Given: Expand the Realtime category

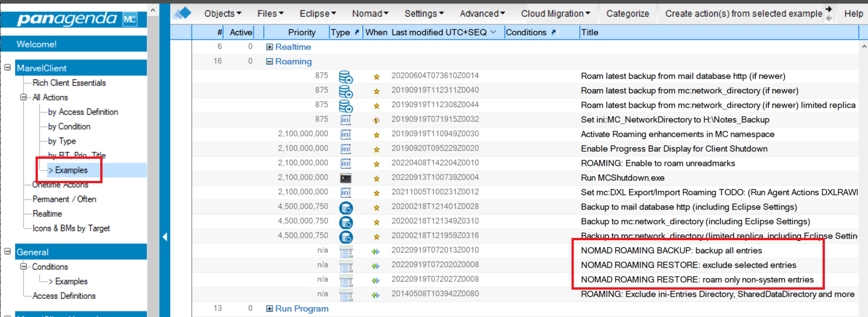Looking at the screenshot, I should 270,47.
